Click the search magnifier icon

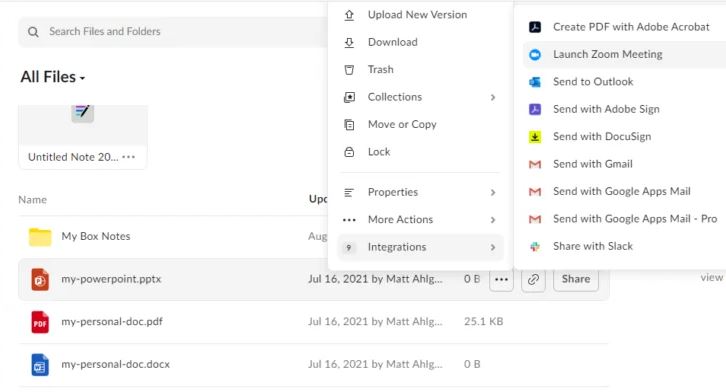(33, 32)
